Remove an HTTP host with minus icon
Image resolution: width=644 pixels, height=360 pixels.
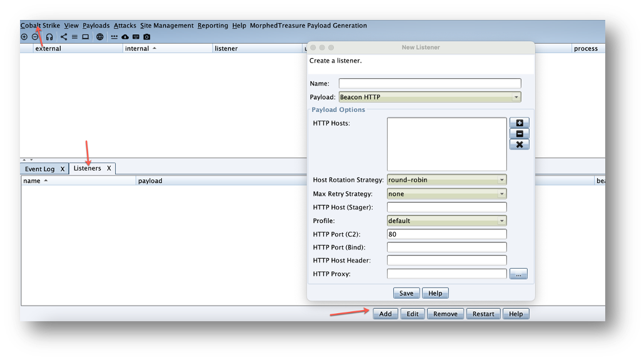tap(519, 133)
